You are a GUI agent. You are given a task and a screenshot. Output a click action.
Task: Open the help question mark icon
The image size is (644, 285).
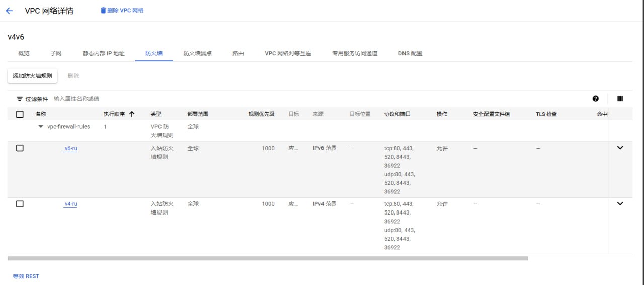pos(596,99)
